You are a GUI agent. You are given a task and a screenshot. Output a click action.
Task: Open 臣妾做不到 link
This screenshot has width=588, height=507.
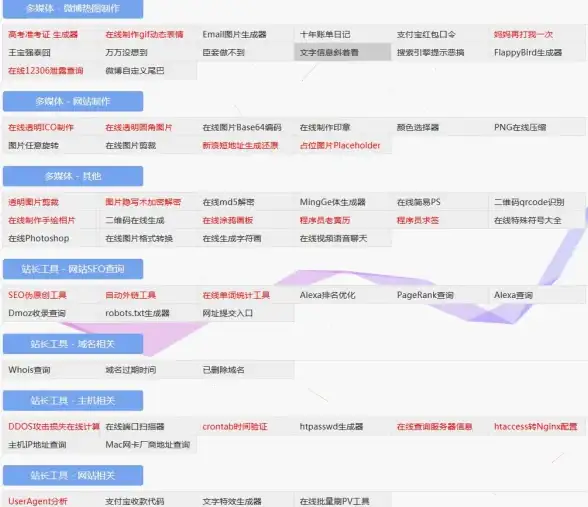coord(224,52)
